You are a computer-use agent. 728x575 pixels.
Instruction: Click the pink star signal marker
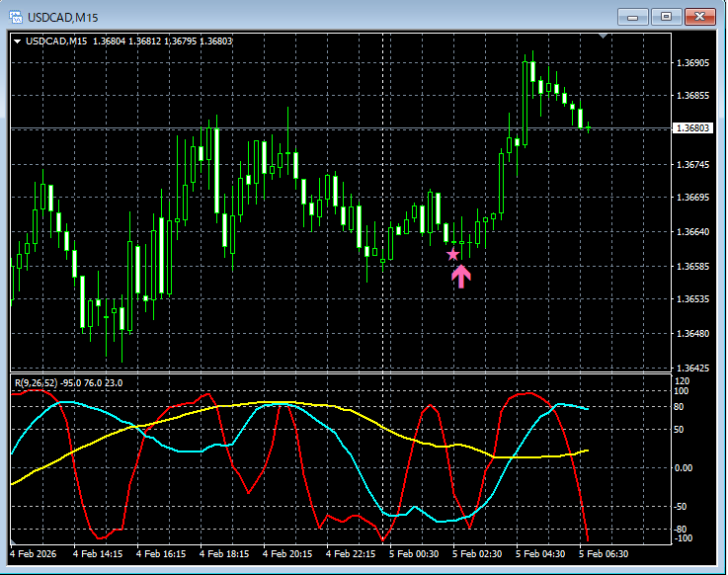point(453,254)
